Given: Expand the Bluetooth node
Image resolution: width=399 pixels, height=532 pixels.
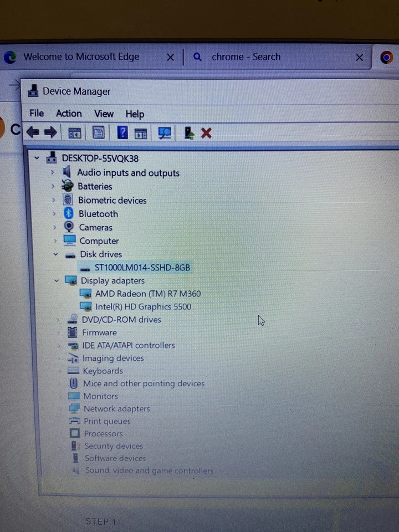Looking at the screenshot, I should pos(54,214).
